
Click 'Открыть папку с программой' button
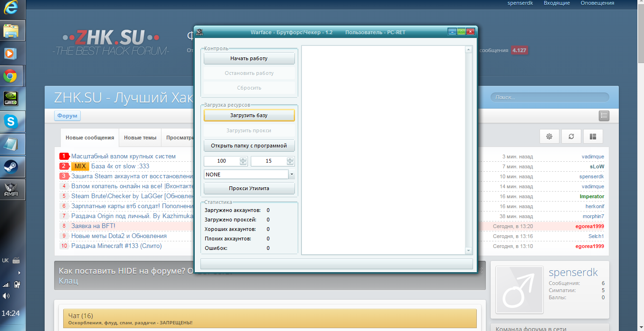click(249, 146)
